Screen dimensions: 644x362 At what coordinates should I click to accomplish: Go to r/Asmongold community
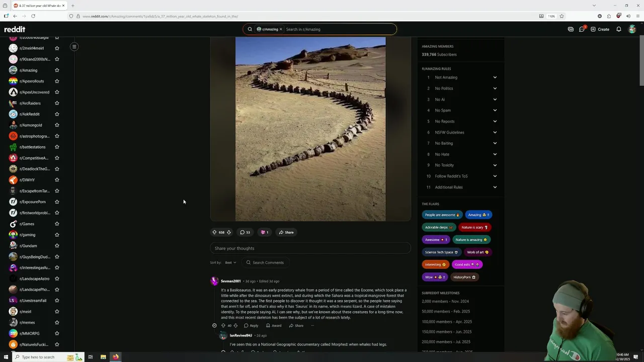coord(31,125)
